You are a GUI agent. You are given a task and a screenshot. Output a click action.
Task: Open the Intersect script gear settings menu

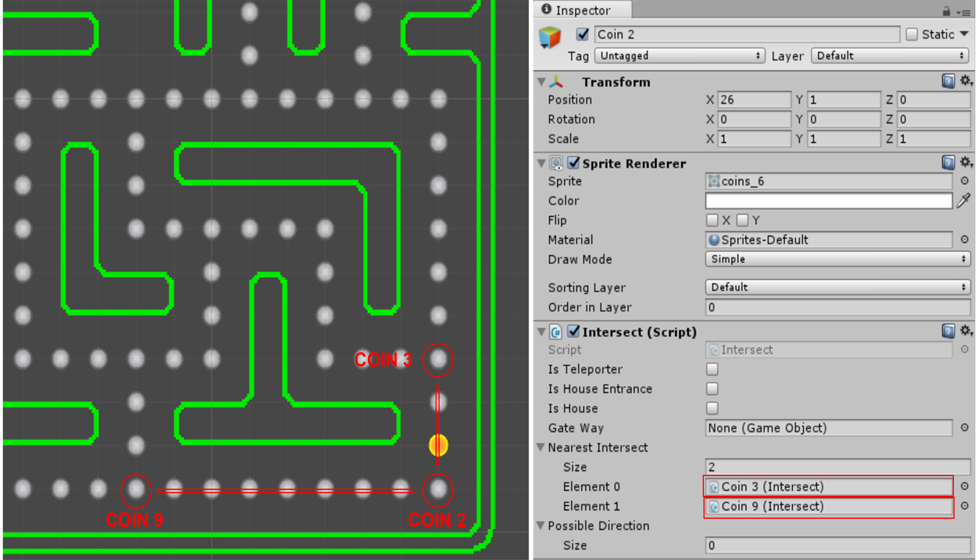[x=966, y=330]
